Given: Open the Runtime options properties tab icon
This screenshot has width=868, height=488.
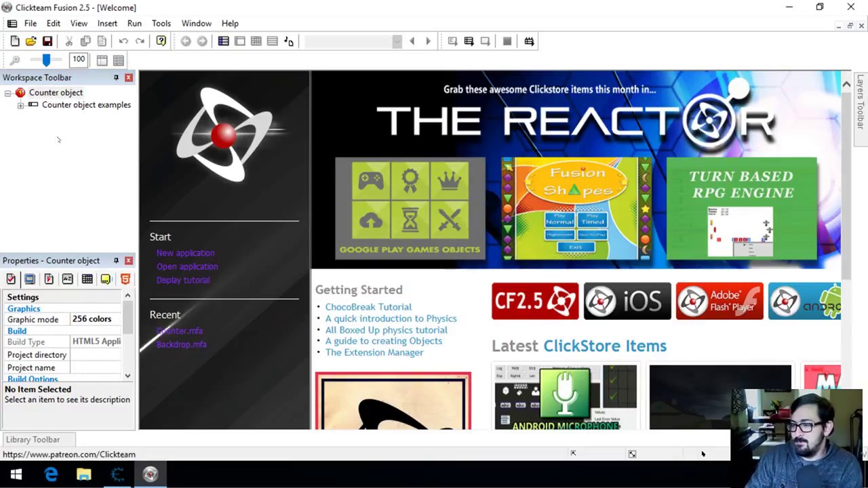Looking at the screenshot, I should (49, 279).
